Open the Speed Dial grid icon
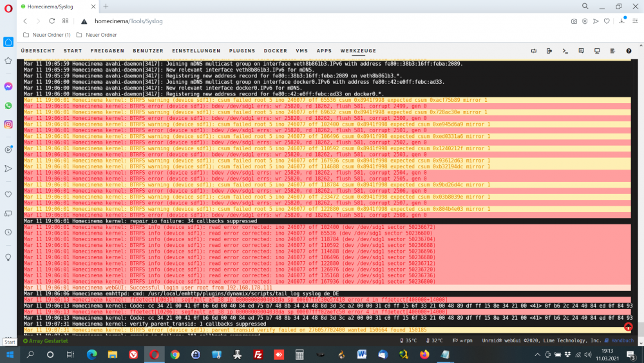Screen dimensions: 644x363 pyautogui.click(x=65, y=21)
